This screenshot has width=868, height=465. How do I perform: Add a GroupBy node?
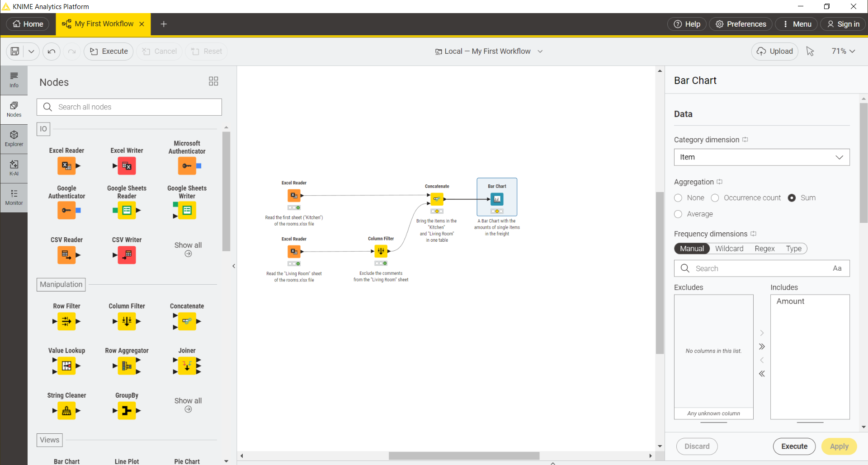coord(127,410)
